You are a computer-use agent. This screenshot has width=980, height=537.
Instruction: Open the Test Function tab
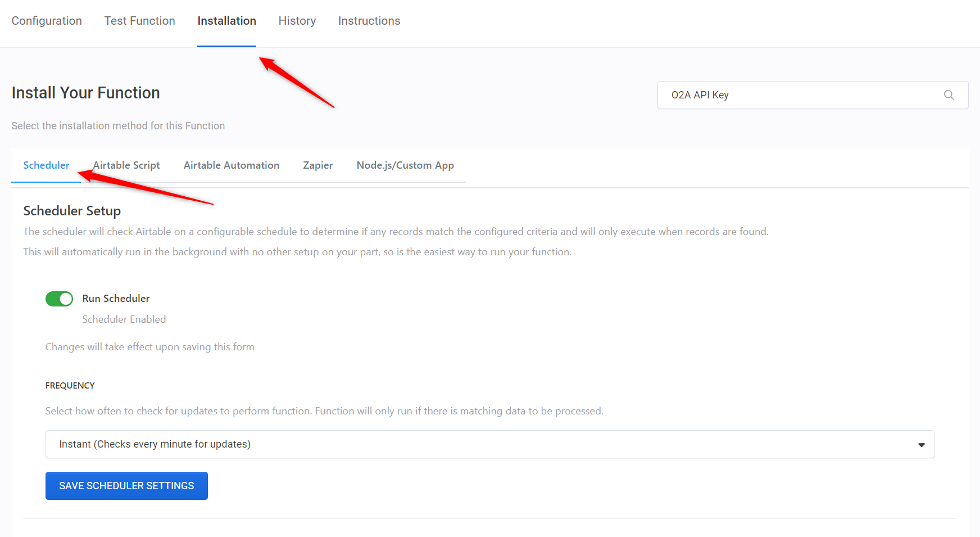139,21
